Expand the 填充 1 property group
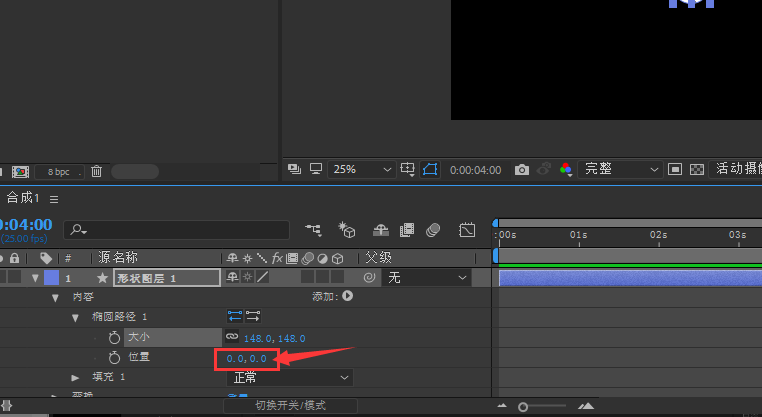This screenshot has height=417, width=762. pos(75,377)
